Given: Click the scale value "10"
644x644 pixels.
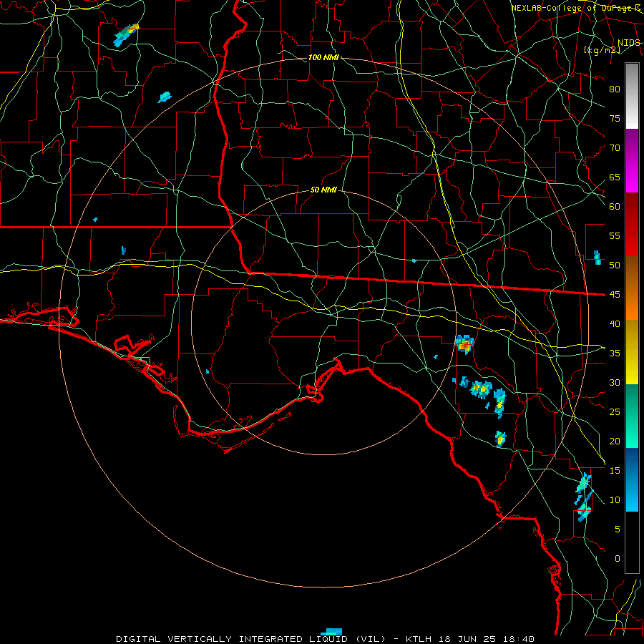Looking at the screenshot, I should 615,500.
